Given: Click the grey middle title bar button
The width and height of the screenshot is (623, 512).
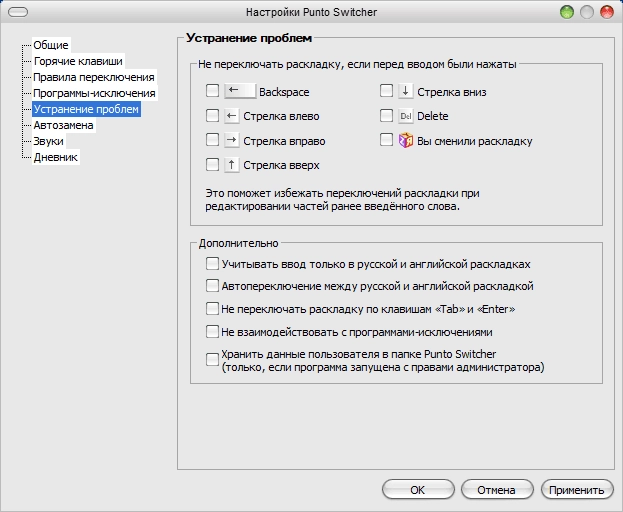Looking at the screenshot, I should 587,12.
